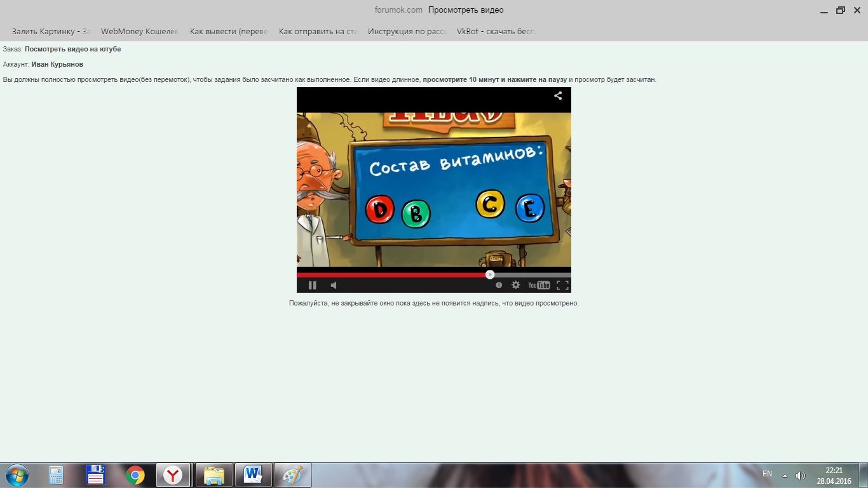Switch to the WebMoney Кошелёк tab
Image resolution: width=868 pixels, height=489 pixels.
(x=140, y=31)
